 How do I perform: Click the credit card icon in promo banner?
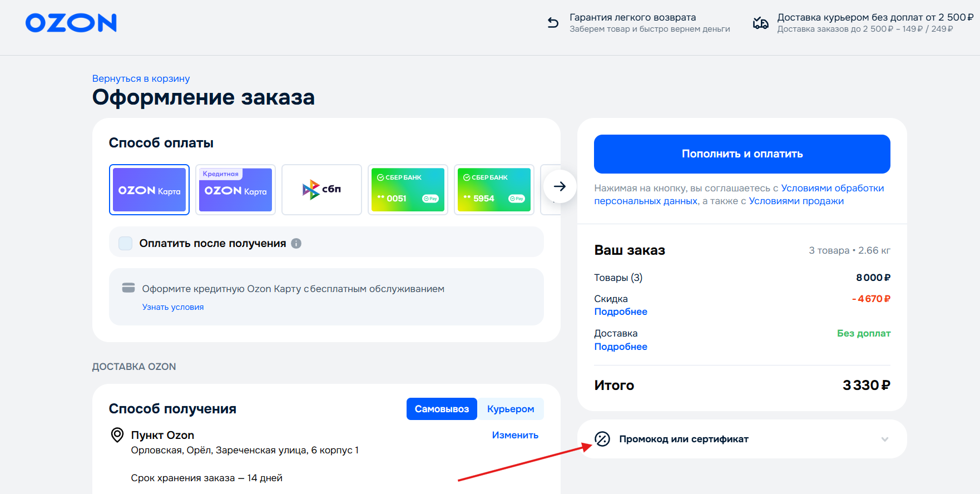click(128, 288)
